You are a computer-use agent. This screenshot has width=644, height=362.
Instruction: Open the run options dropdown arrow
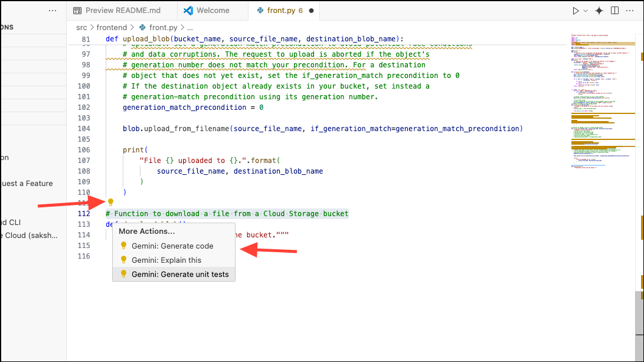(x=586, y=11)
